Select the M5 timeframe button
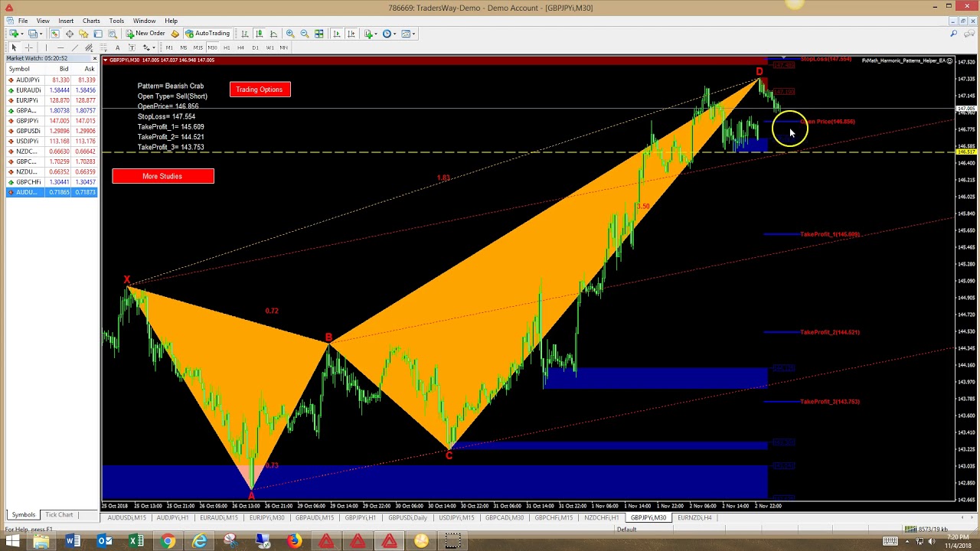 tap(184, 47)
